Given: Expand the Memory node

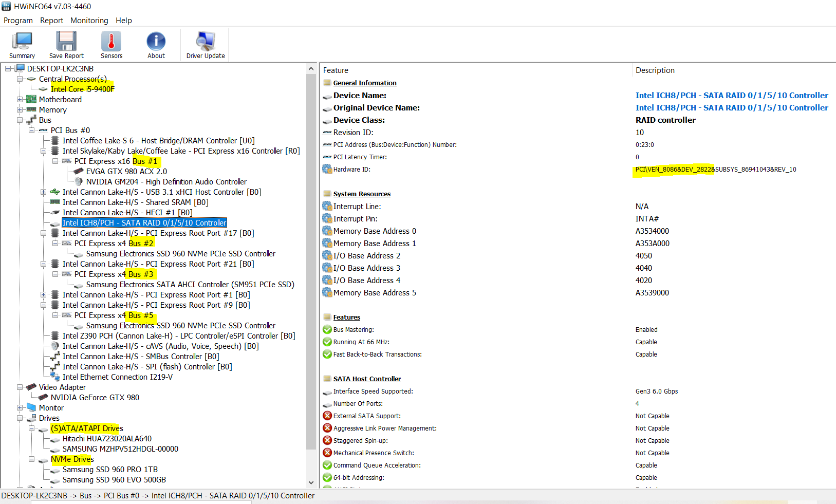Looking at the screenshot, I should pyautogui.click(x=20, y=109).
